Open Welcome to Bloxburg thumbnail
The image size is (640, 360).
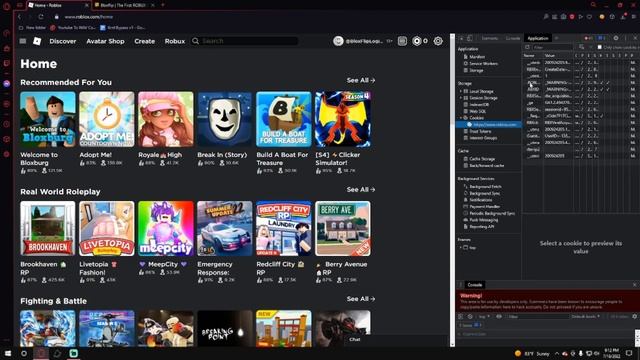pos(48,119)
